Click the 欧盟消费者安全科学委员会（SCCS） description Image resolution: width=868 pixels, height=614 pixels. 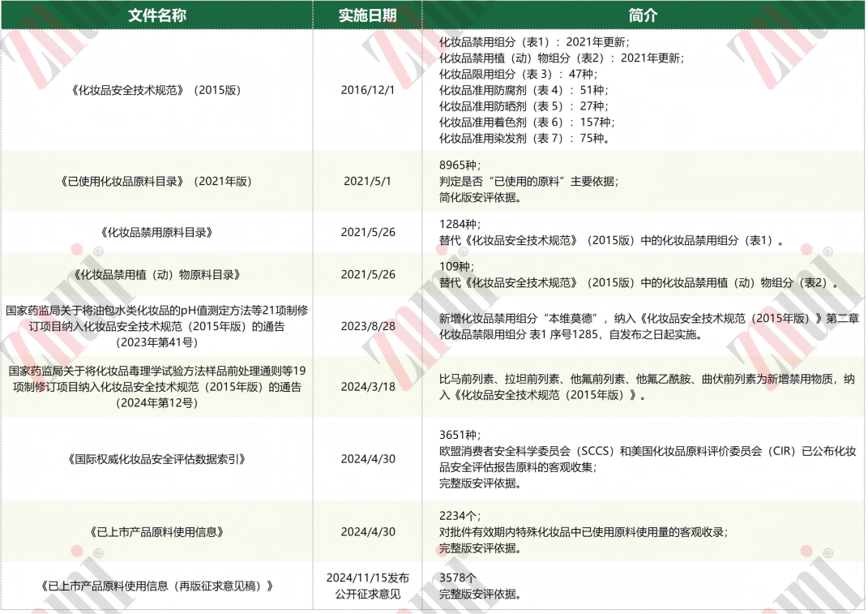coord(648,459)
